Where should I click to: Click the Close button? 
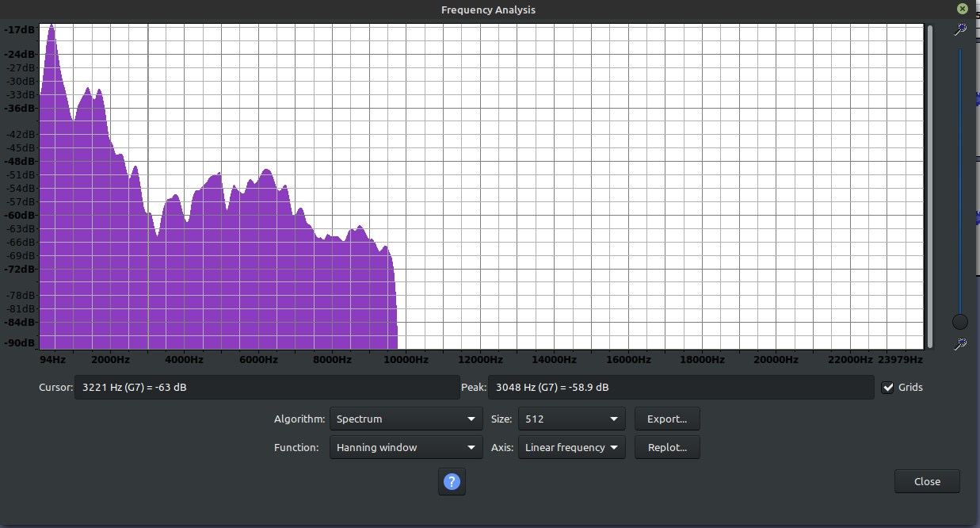pos(927,481)
